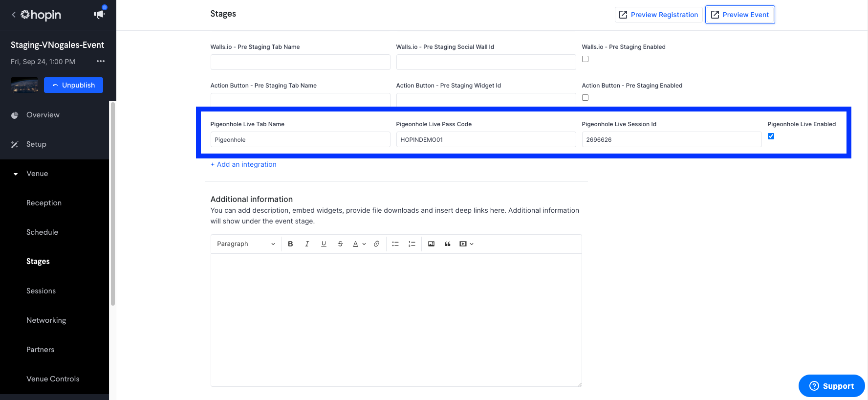Toggle bold formatting in editor
The image size is (868, 400).
pos(290,244)
